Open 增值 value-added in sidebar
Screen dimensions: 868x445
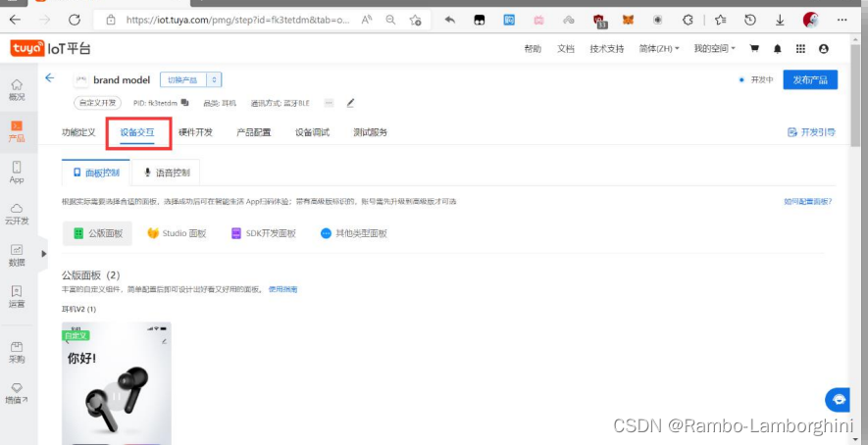[x=17, y=393]
